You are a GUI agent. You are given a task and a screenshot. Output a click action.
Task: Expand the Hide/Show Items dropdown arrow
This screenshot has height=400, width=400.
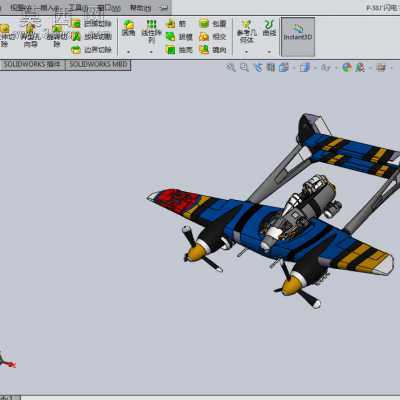pos(336,68)
